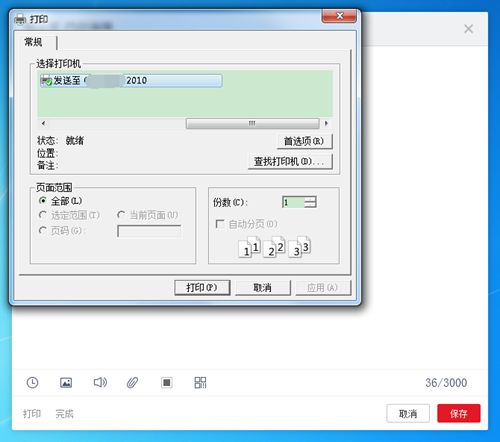Open the 常规 tab
This screenshot has width=500, height=442.
33,42
